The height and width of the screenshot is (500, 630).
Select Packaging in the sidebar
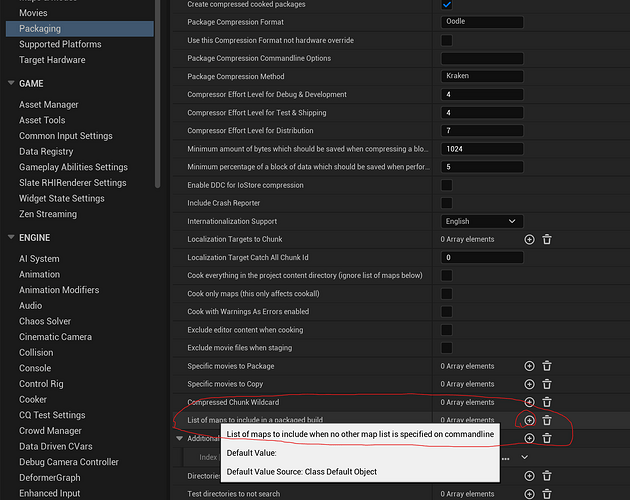[x=80, y=29]
